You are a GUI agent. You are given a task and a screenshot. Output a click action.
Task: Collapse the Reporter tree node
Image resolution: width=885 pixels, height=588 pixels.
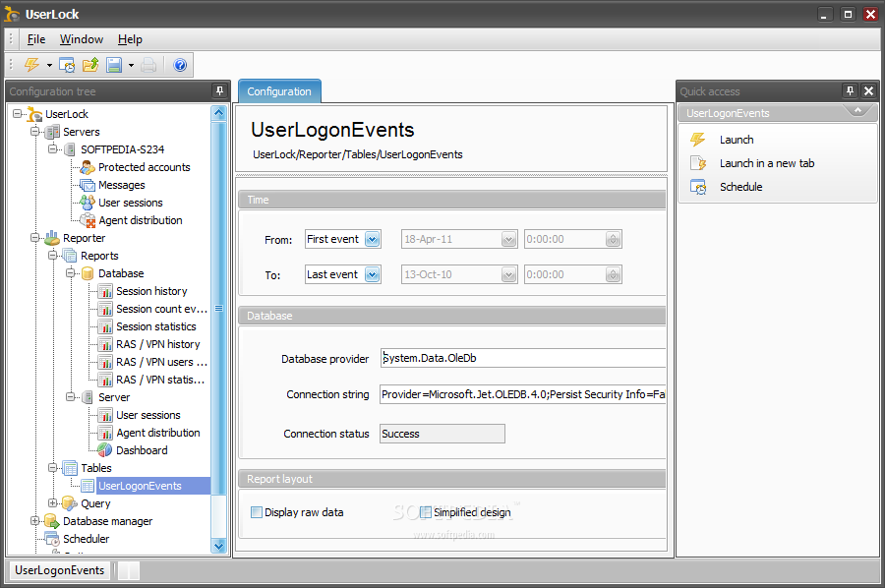click(x=35, y=238)
